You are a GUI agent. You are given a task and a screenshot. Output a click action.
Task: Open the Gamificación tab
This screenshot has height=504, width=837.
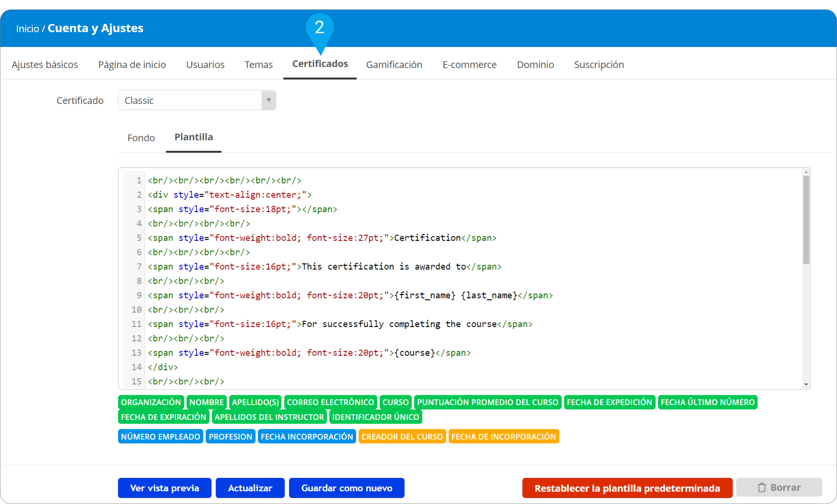[x=394, y=64]
